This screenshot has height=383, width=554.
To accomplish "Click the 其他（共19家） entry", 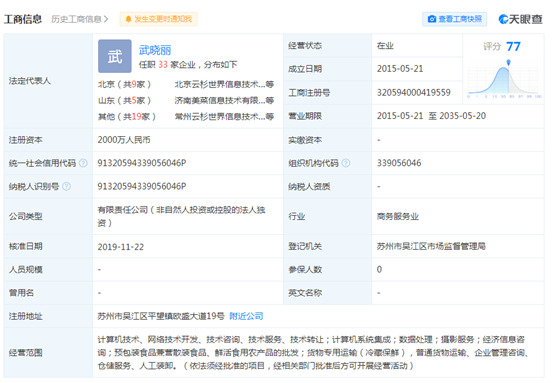I will (x=127, y=117).
